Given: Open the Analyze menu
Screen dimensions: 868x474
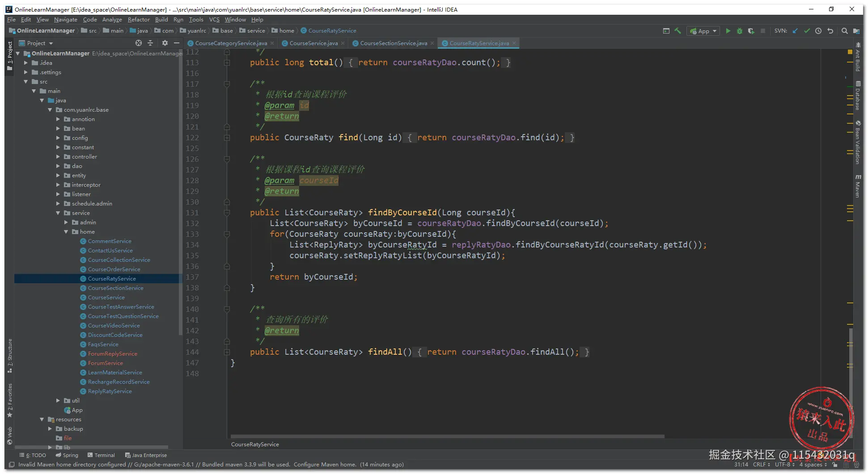Looking at the screenshot, I should [112, 20].
